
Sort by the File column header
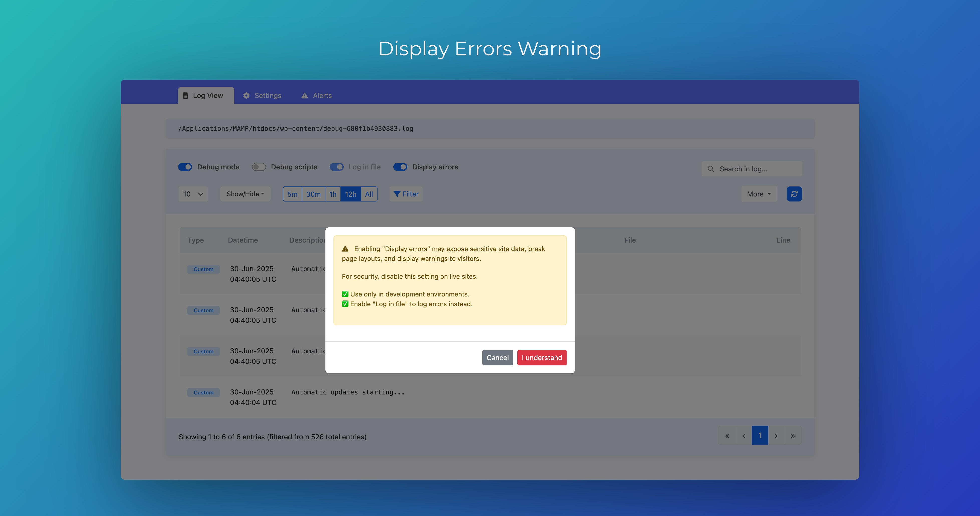click(630, 240)
